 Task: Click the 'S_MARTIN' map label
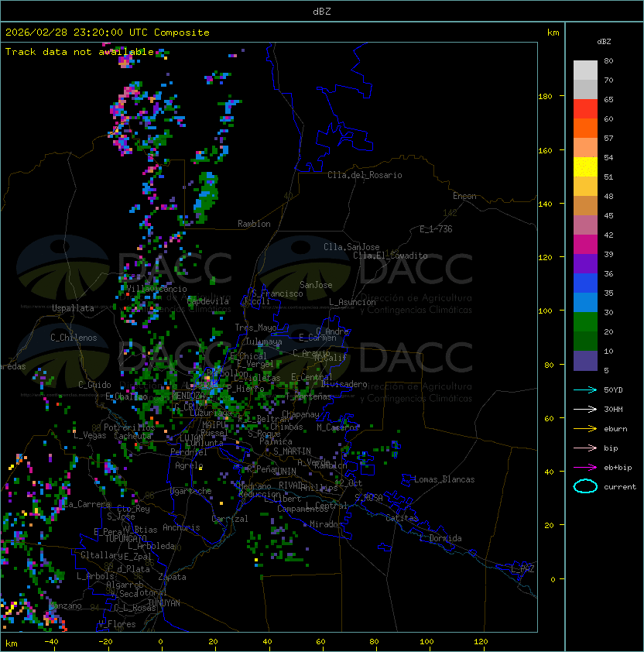click(292, 451)
